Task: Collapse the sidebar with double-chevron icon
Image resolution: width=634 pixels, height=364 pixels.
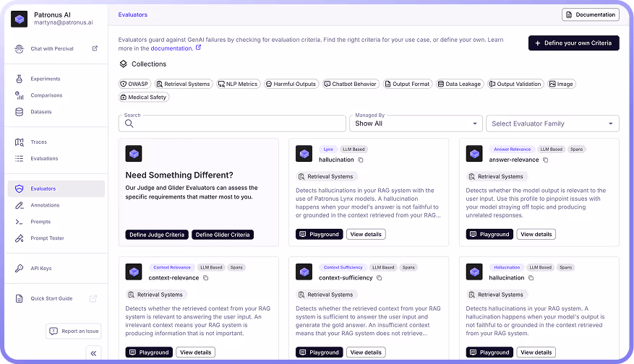Action: tap(93, 352)
